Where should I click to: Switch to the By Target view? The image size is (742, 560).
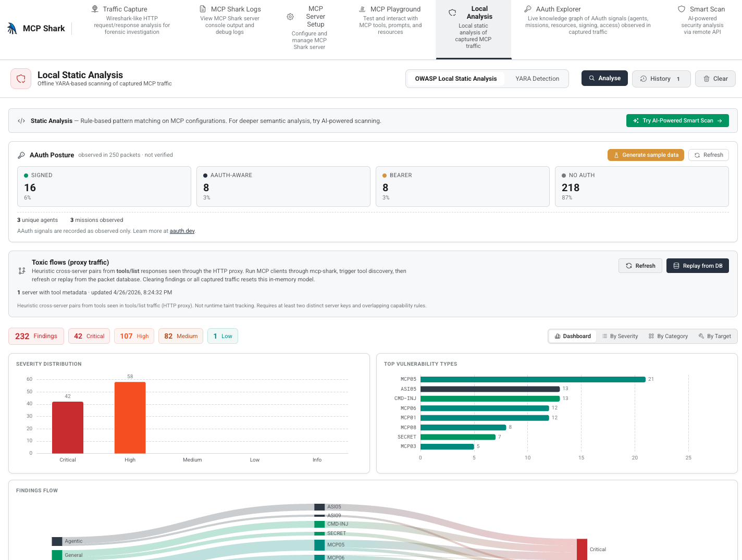click(715, 336)
